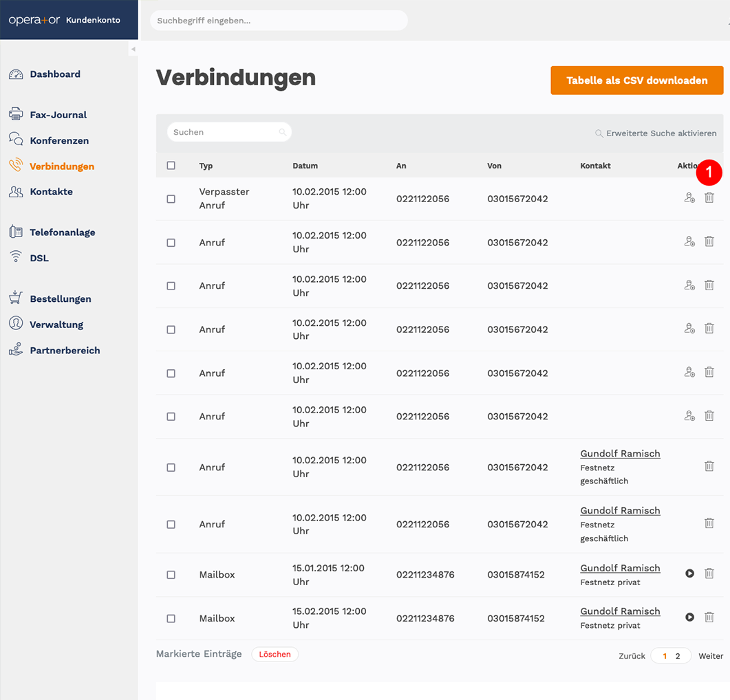Open Gundolf Ramisch link in Mailbox 15.02.2015 row
Screen dimensions: 730x700
coord(620,611)
